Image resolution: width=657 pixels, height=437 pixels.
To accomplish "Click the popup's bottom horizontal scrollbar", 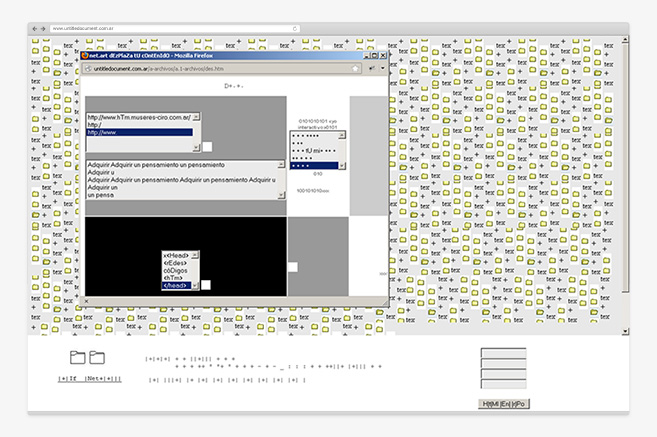I will [x=230, y=300].
